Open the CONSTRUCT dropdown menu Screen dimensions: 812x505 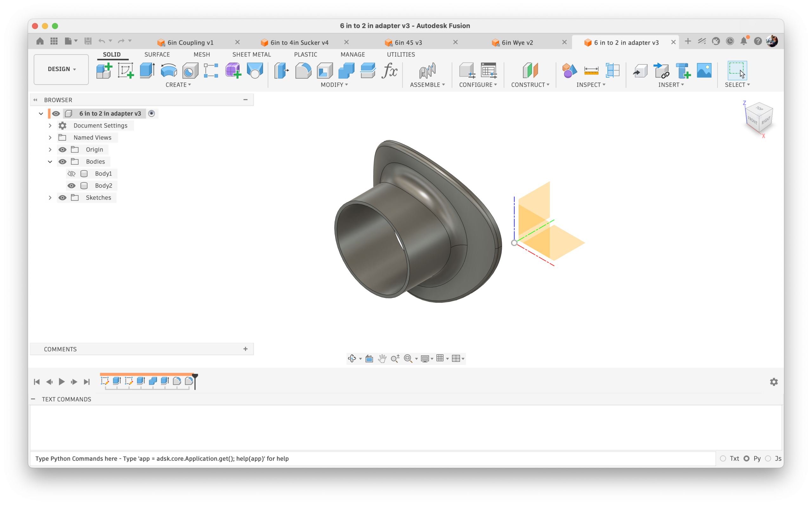[x=530, y=85]
